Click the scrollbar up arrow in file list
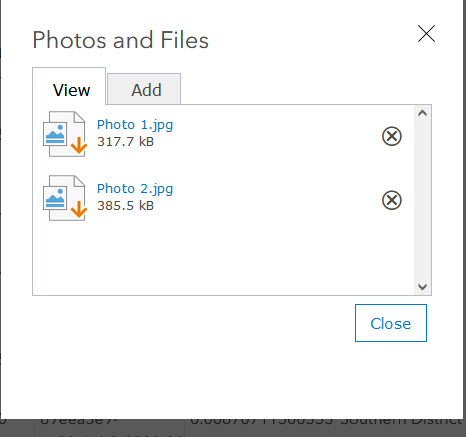This screenshot has width=466, height=437. (422, 113)
